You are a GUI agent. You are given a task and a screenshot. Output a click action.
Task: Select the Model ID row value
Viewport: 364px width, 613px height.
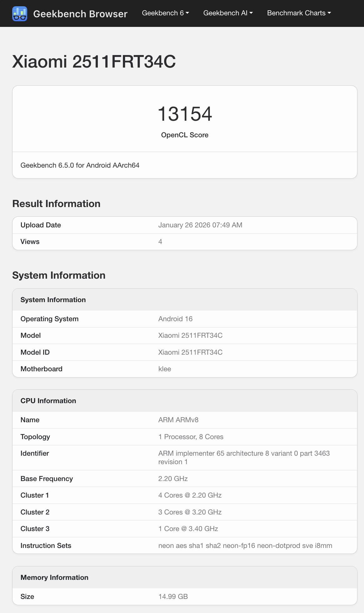pyautogui.click(x=190, y=352)
